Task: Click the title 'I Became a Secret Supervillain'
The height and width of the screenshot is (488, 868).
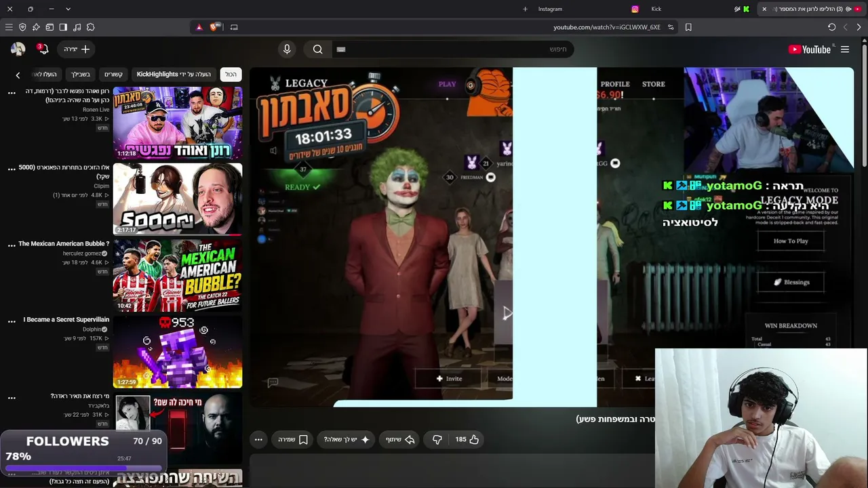Action: click(x=66, y=319)
